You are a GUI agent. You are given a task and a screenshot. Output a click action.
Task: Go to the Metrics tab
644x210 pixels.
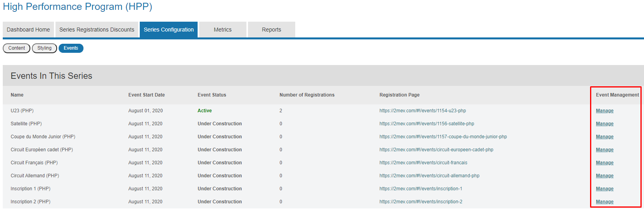tap(222, 30)
